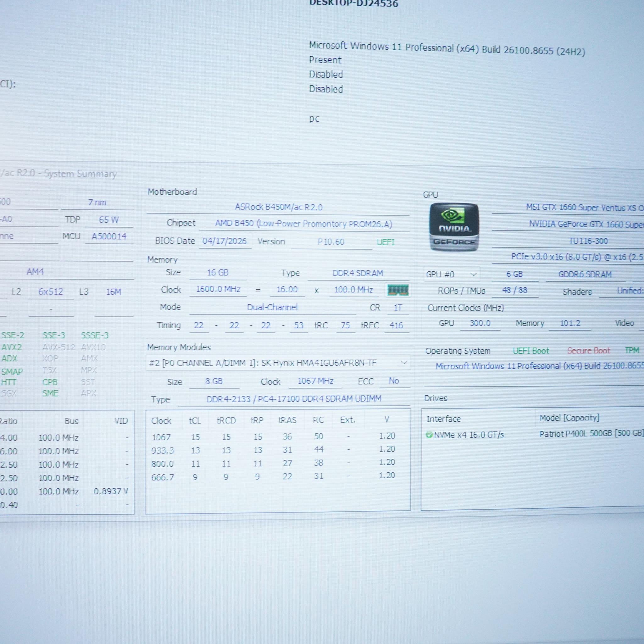Click the green memory module icon

(398, 290)
